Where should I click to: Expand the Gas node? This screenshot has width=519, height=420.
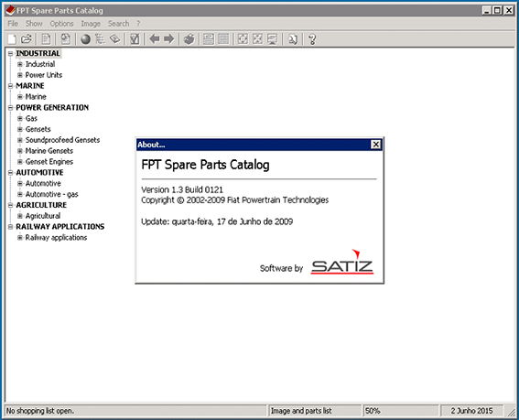click(20, 118)
